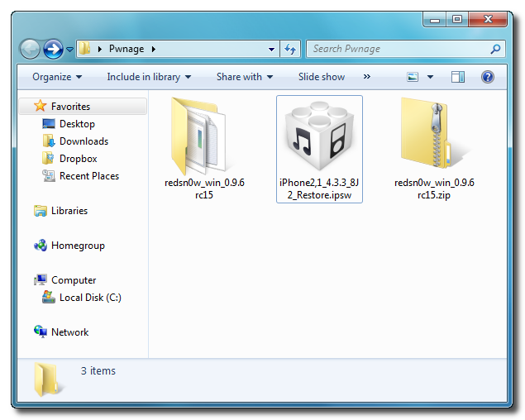Click the Change your view icon

pos(413,77)
